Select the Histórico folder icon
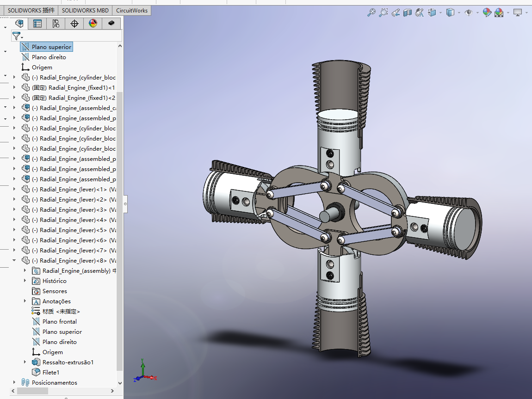Screen dimensions: 532x399 (36, 281)
